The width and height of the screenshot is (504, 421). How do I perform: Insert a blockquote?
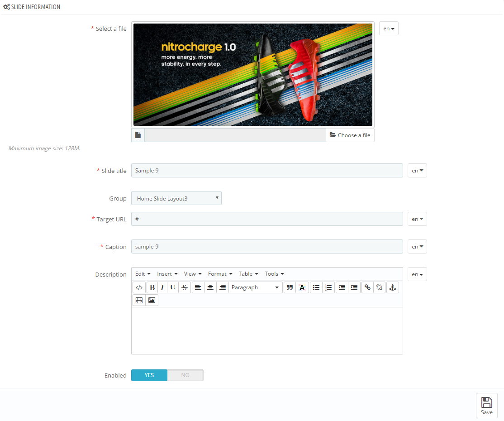pyautogui.click(x=290, y=287)
